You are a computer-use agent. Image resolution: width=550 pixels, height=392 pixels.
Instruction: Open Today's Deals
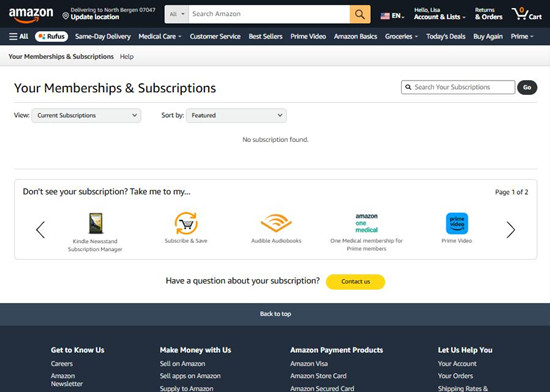click(445, 36)
